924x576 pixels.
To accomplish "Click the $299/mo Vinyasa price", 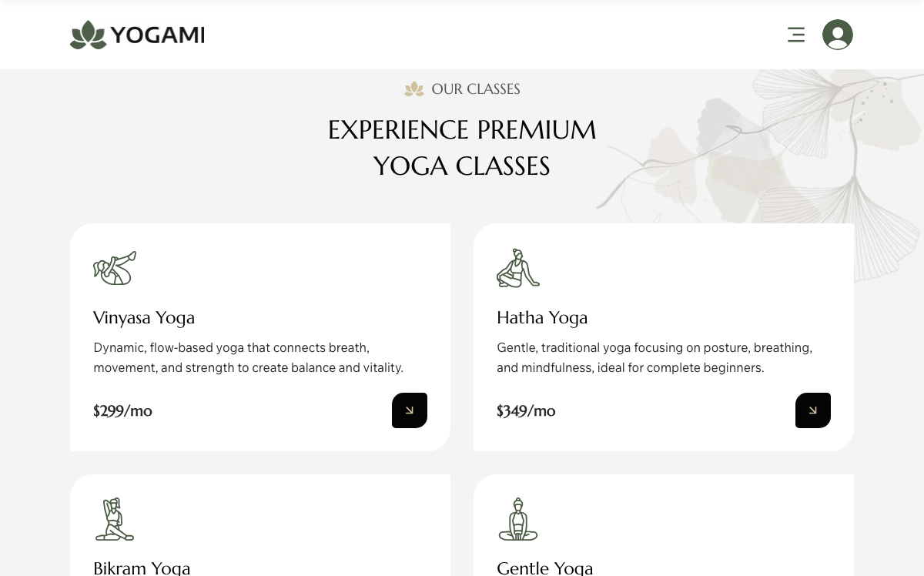I will pos(122,410).
